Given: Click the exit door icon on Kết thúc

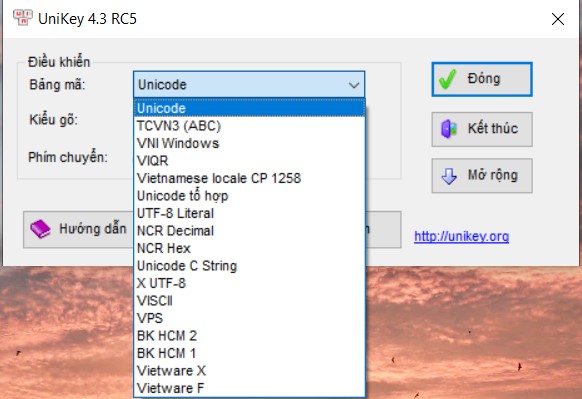Looking at the screenshot, I should pos(448,129).
